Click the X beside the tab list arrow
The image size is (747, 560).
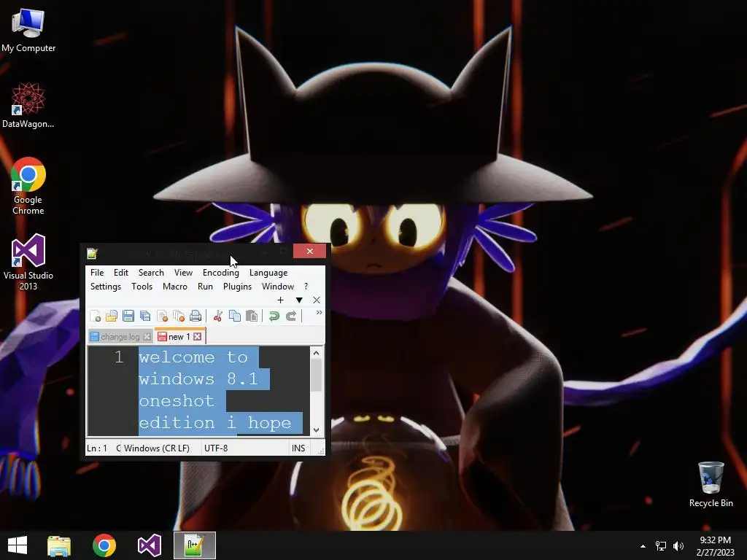pos(317,300)
